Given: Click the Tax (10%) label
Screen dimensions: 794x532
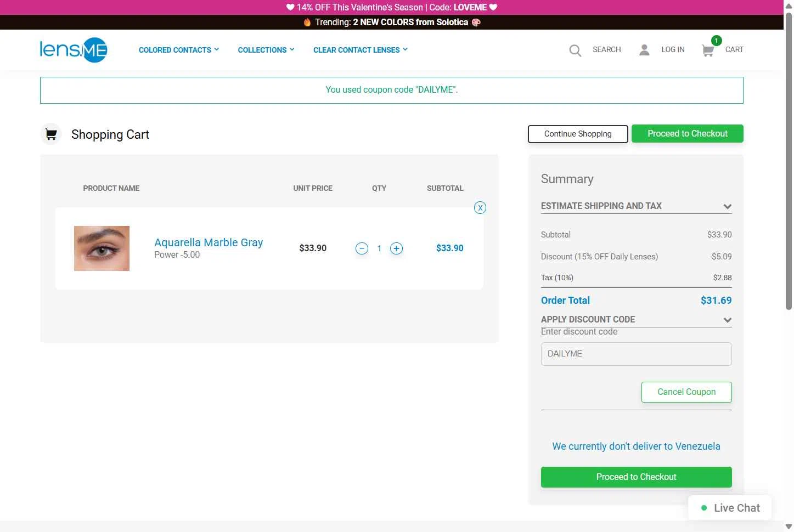Looking at the screenshot, I should tap(557, 278).
